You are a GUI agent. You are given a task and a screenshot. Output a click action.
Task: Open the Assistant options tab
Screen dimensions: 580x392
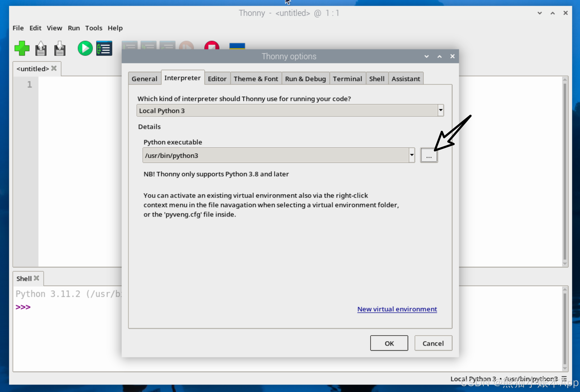(406, 79)
